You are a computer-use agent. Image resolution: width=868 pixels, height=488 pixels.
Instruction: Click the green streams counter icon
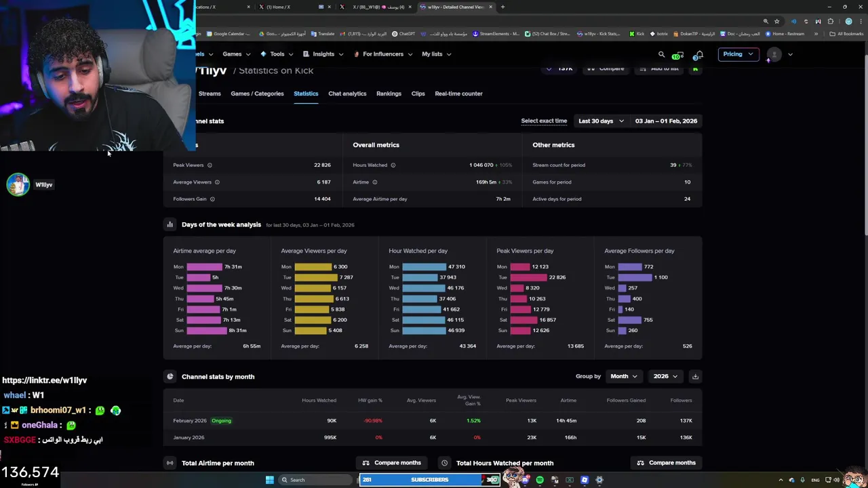(677, 56)
